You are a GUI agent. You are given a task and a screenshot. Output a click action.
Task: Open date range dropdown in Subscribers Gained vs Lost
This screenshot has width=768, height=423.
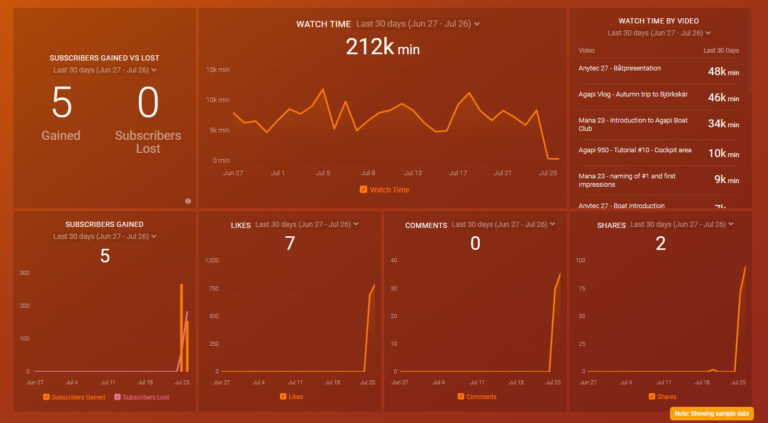click(105, 70)
